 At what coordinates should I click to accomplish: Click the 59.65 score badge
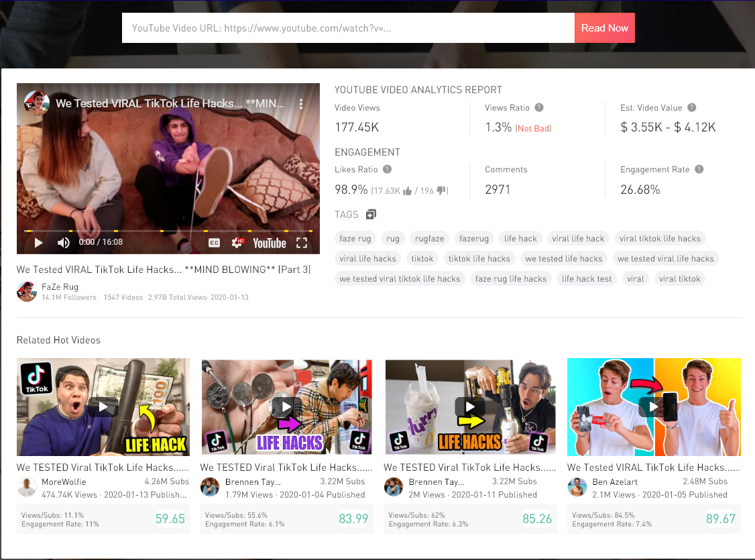(170, 519)
